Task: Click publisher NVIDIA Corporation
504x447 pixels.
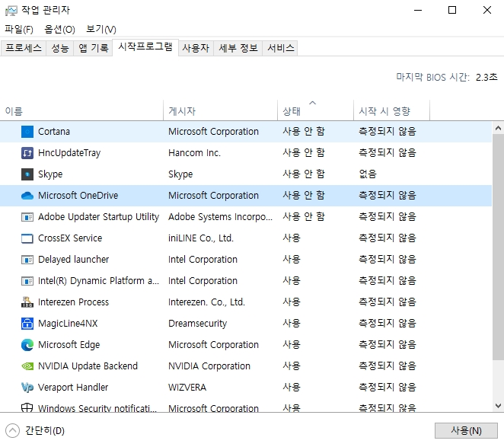Action: [209, 366]
